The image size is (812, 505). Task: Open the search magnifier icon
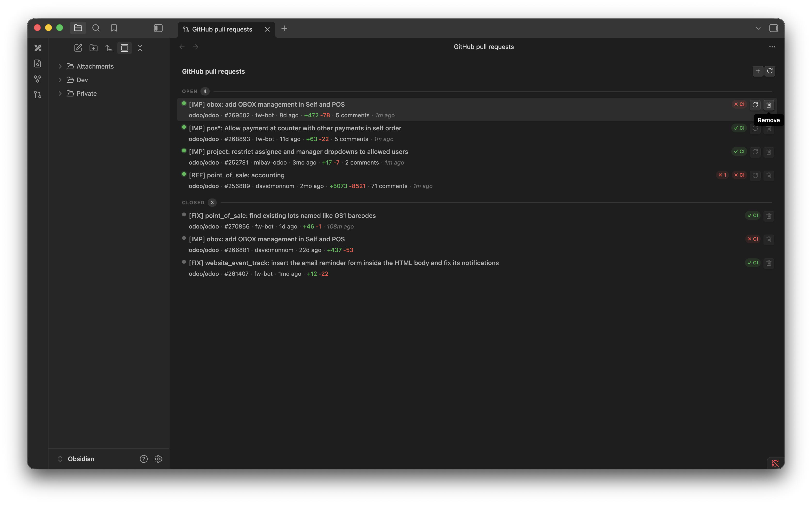click(x=96, y=28)
